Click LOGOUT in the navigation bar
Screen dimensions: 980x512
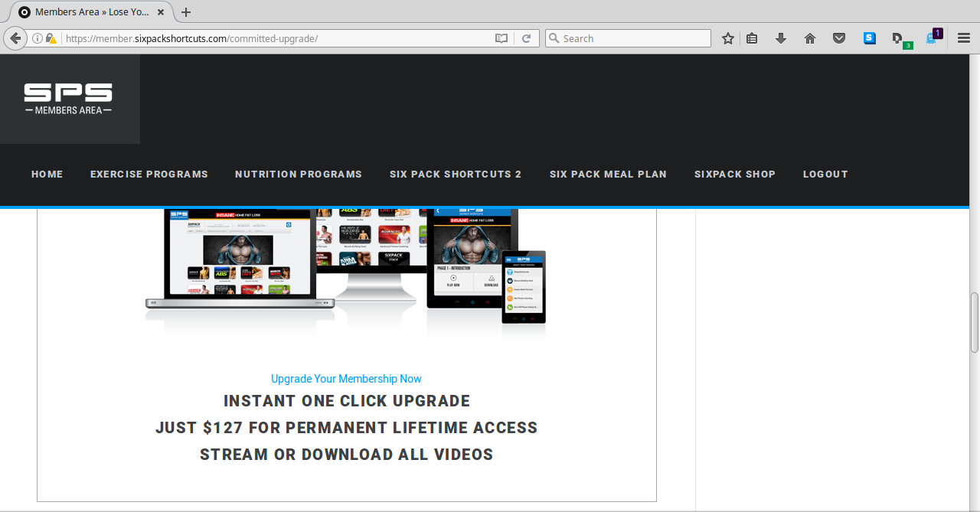tap(825, 174)
